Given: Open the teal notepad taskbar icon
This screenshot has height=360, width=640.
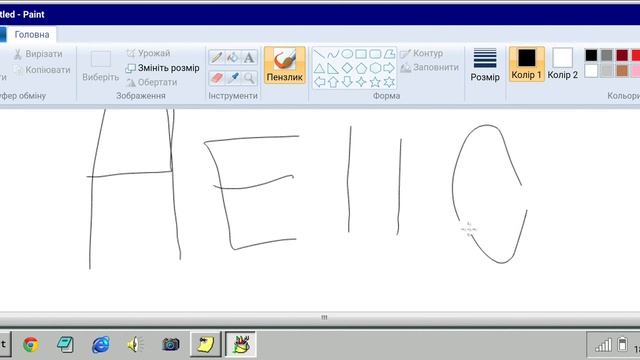Looking at the screenshot, I should [x=65, y=344].
